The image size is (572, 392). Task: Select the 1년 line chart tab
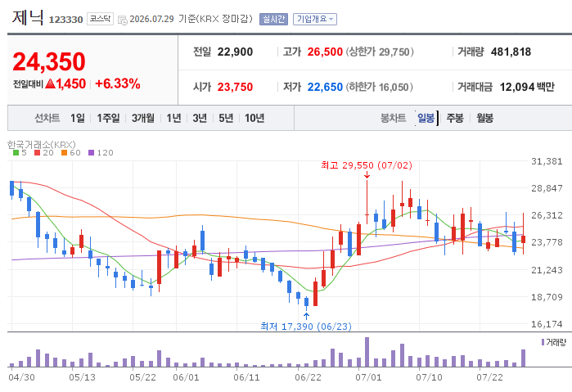173,118
